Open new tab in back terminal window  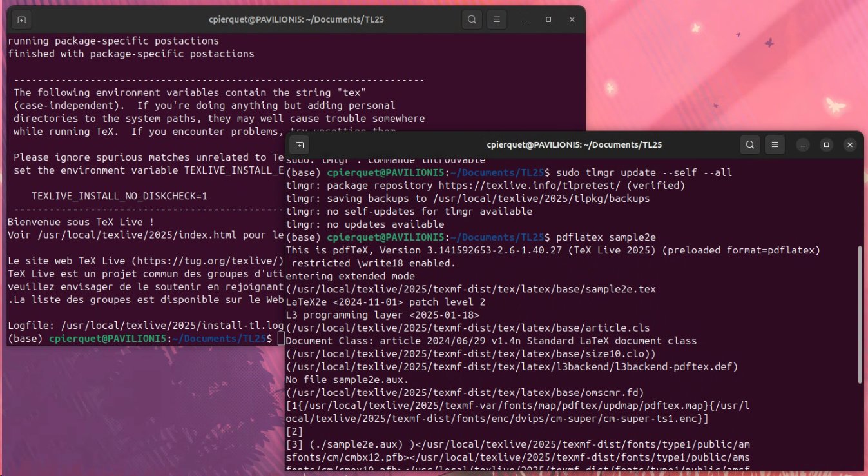tap(21, 20)
